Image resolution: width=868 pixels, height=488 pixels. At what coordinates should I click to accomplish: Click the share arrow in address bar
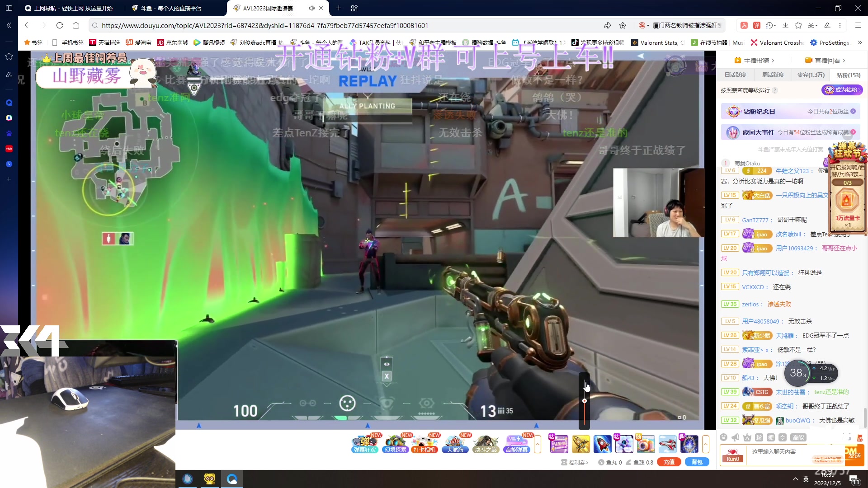[607, 25]
